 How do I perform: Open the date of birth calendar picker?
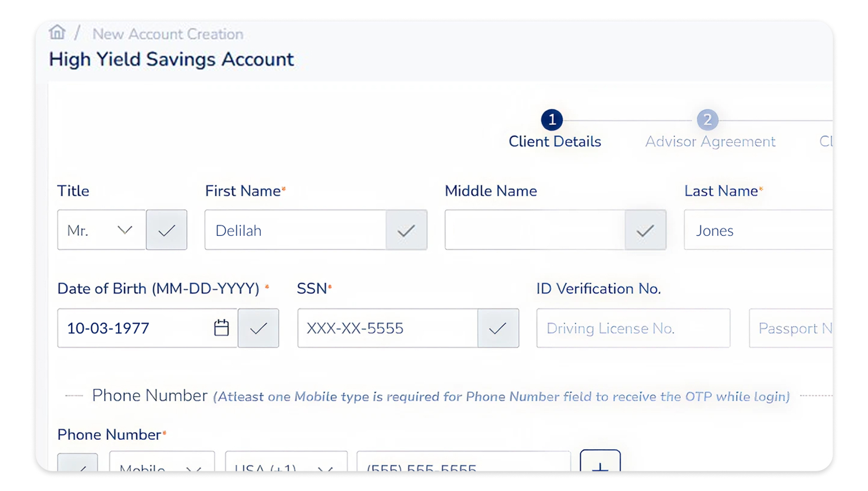click(x=221, y=328)
